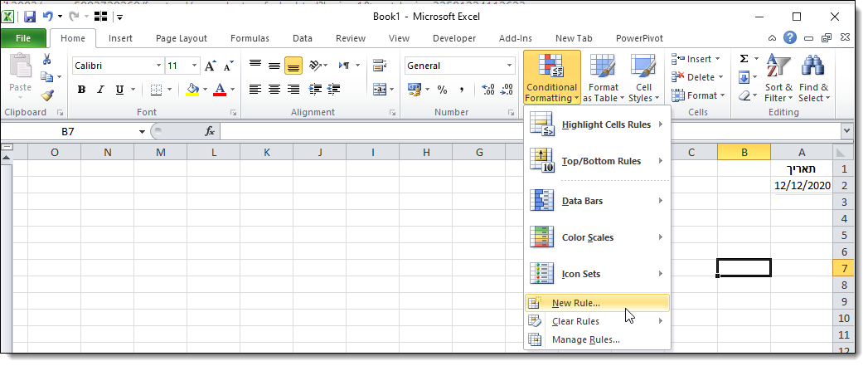The width and height of the screenshot is (868, 366).
Task: Toggle Italic formatting
Action: tap(101, 90)
